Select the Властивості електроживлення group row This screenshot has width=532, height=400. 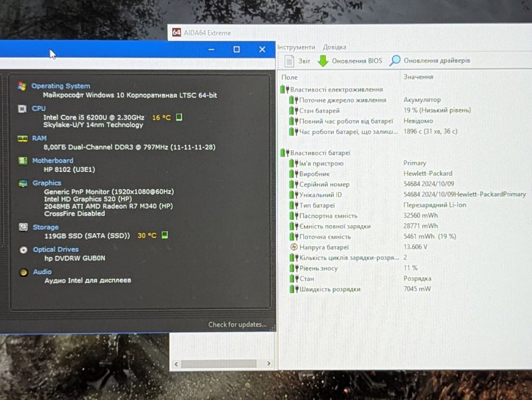click(332, 90)
